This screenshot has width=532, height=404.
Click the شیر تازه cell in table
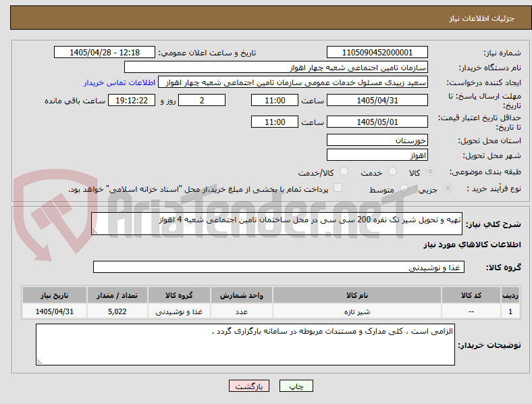357,311
